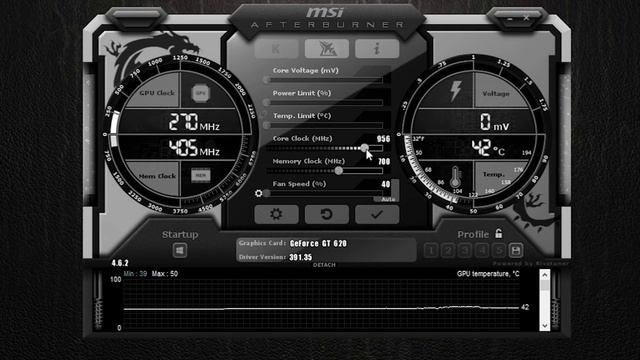Select profile slot 4
The image size is (640, 360).
pyautogui.click(x=482, y=250)
